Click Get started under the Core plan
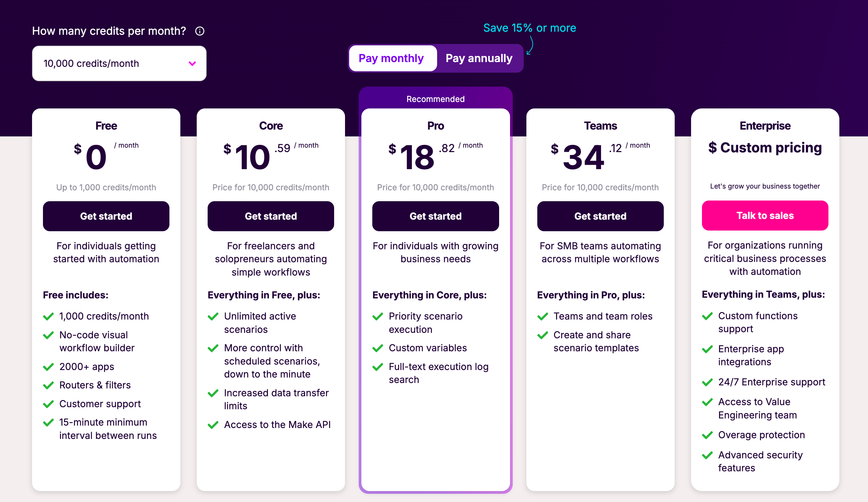Screen dimensions: 868x502 270,216
